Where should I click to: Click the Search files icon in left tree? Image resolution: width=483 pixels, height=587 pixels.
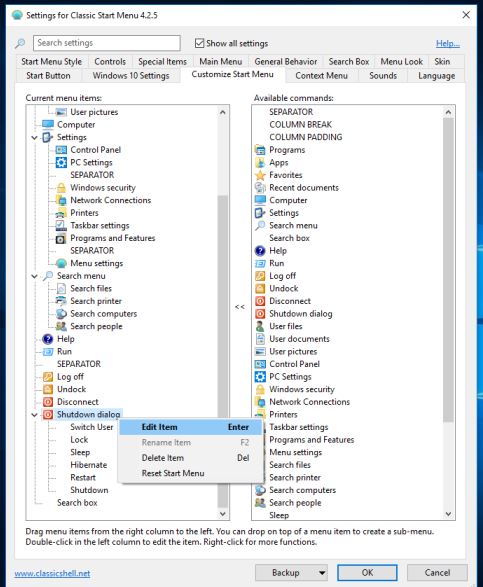pos(61,288)
